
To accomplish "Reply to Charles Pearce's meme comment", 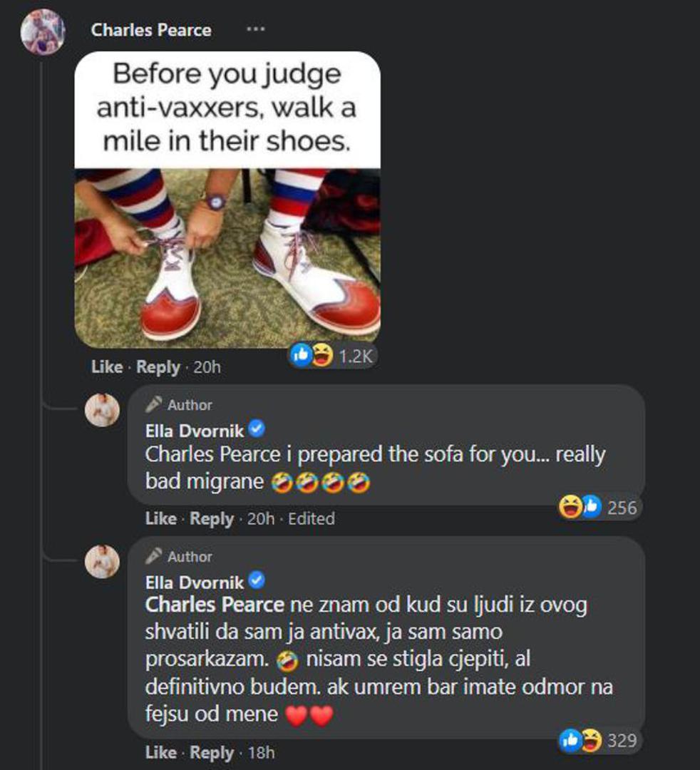I will (x=158, y=367).
